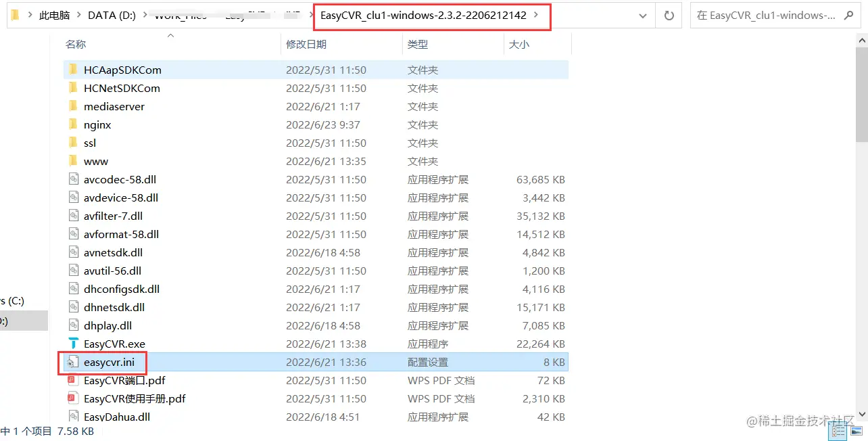Expand chevron after 此电脑 in path
868x441 pixels.
tap(78, 15)
